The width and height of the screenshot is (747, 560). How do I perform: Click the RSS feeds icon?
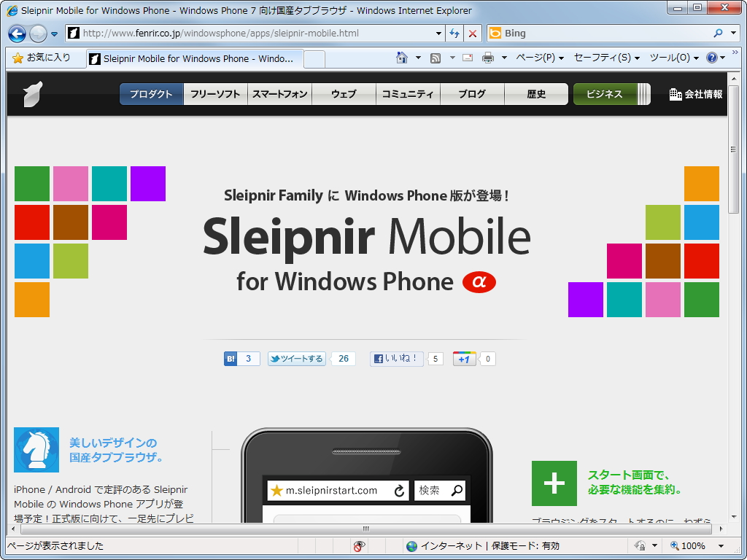435,58
